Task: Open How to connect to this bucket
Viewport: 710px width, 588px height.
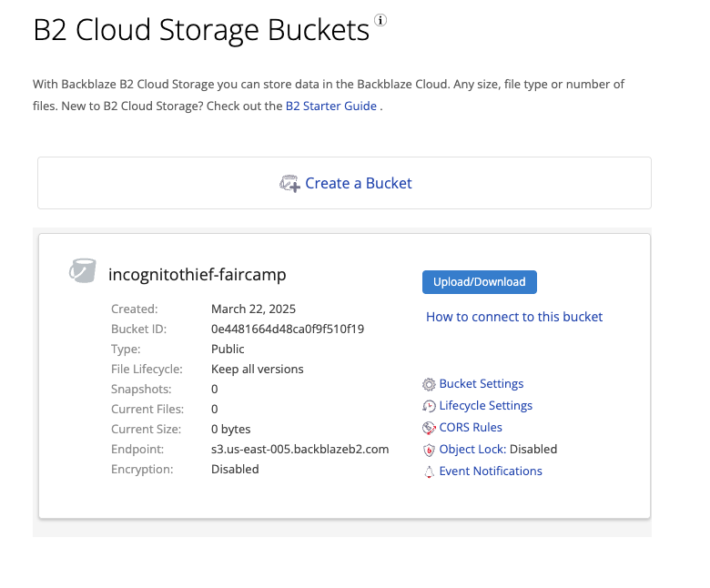Action: tap(514, 317)
